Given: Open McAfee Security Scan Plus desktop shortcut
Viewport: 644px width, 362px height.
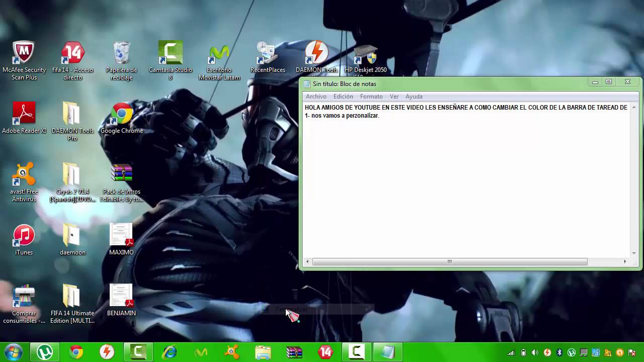Looking at the screenshot, I should click(x=24, y=61).
